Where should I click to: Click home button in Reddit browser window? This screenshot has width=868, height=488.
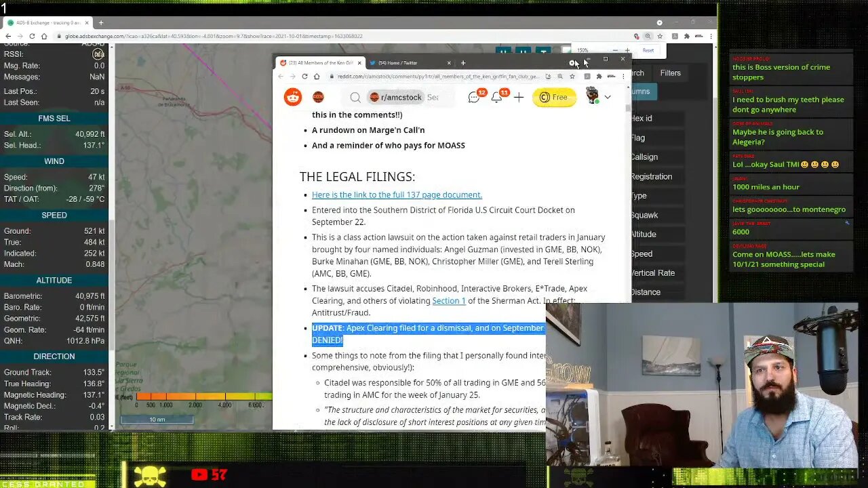coord(316,77)
